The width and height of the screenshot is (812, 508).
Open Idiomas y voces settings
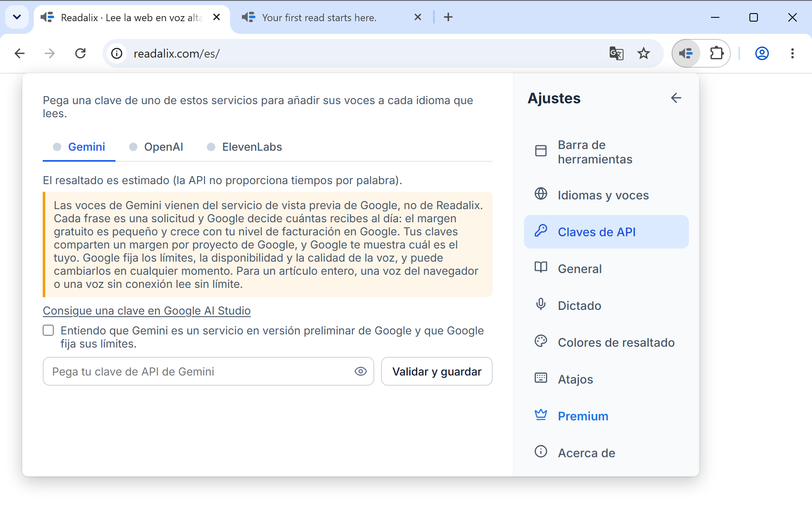point(606,195)
